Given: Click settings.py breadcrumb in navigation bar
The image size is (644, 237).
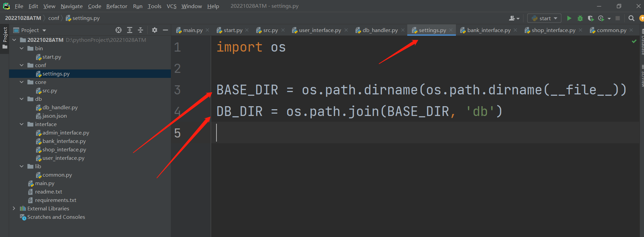Looking at the screenshot, I should pos(83,18).
